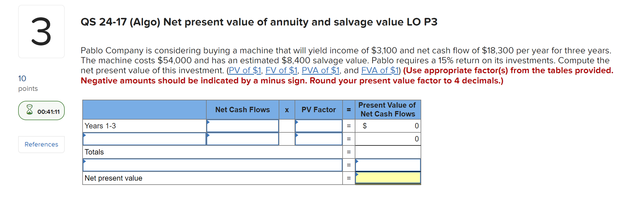Viewport: 644px width, 217px height.
Task: Select the yellow Net present value input
Action: 388,178
